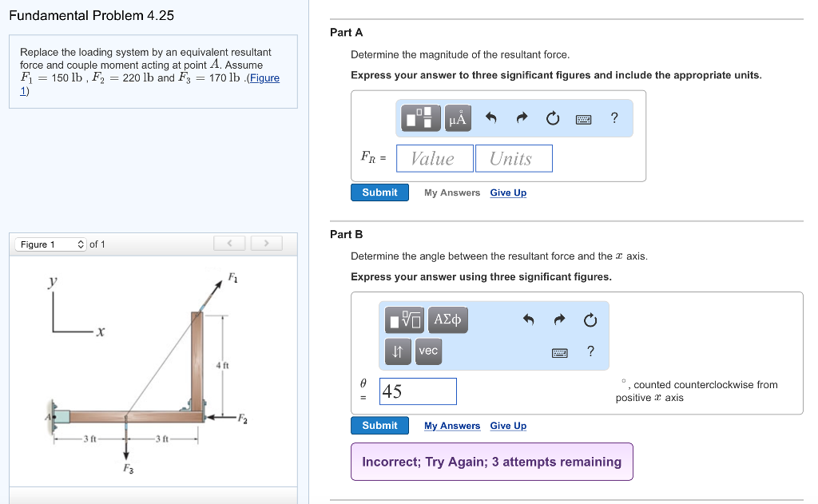Submit the Part A answer
This screenshot has height=504, width=818.
(x=379, y=192)
